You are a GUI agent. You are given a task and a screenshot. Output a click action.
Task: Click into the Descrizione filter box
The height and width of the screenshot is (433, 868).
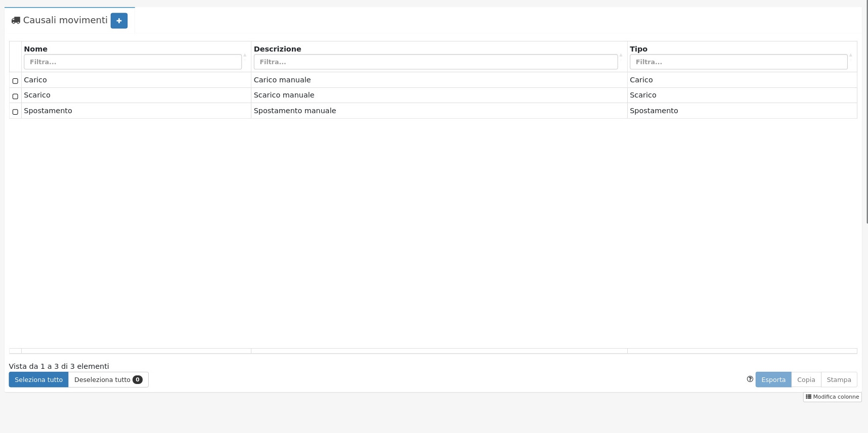tap(435, 62)
